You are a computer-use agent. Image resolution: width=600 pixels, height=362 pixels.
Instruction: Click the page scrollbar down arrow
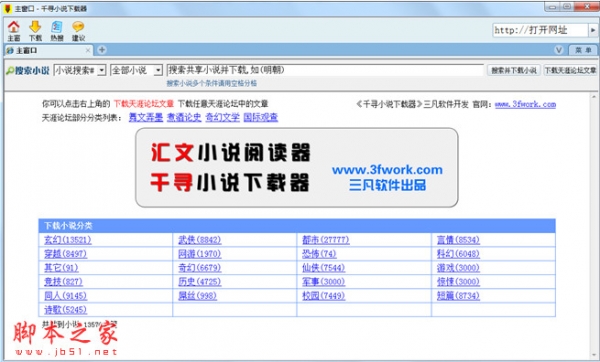pos(593,354)
